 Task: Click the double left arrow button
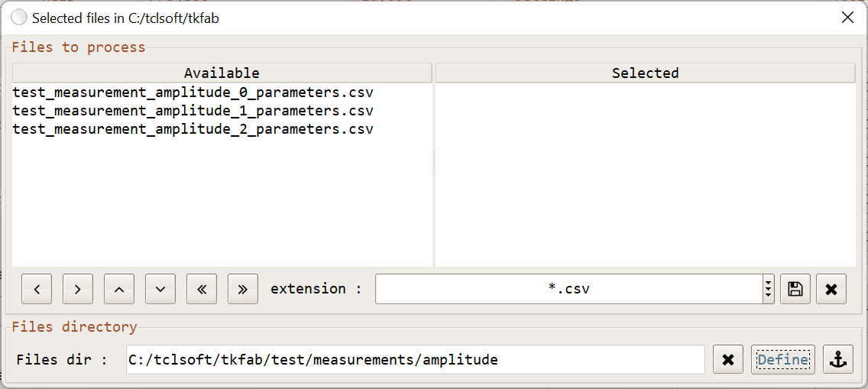click(x=202, y=290)
